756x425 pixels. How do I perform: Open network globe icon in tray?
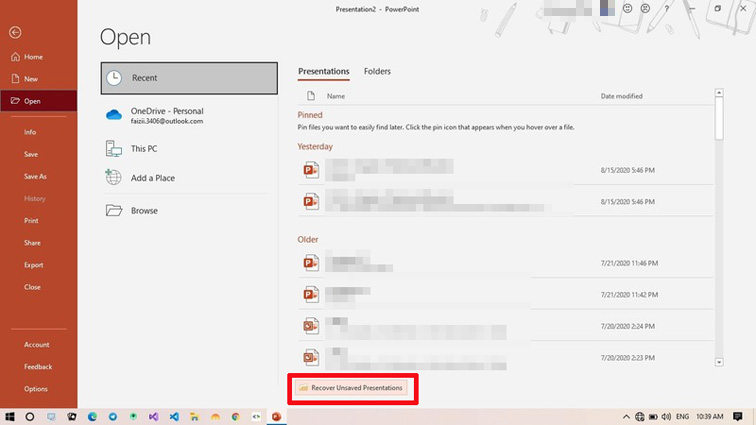(x=639, y=416)
